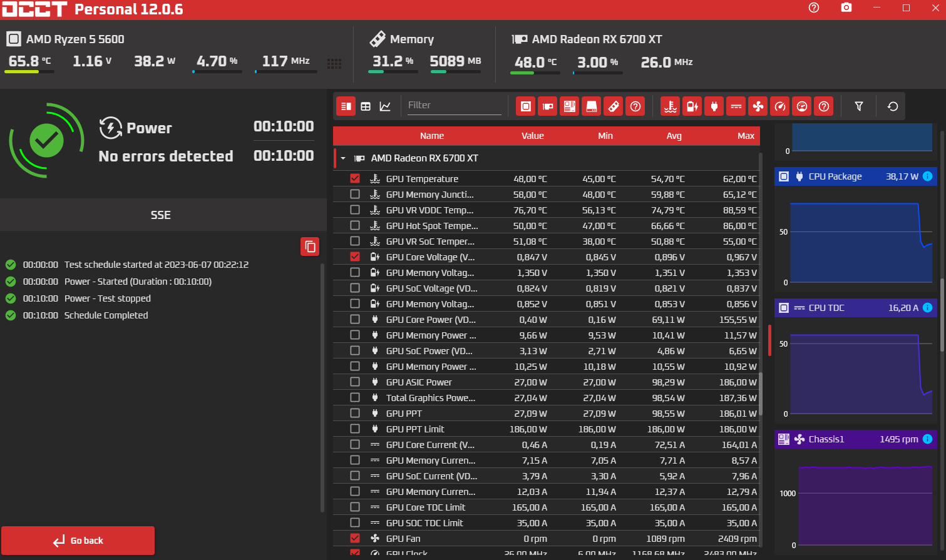Open the Chassis1 graph info icon
Image resolution: width=946 pixels, height=560 pixels.
928,439
